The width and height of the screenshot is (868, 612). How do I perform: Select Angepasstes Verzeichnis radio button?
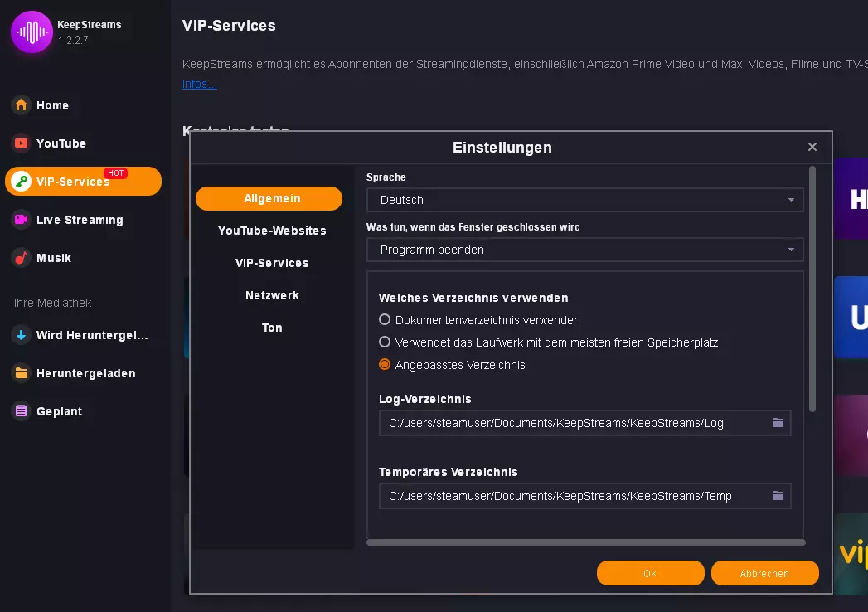[384, 364]
